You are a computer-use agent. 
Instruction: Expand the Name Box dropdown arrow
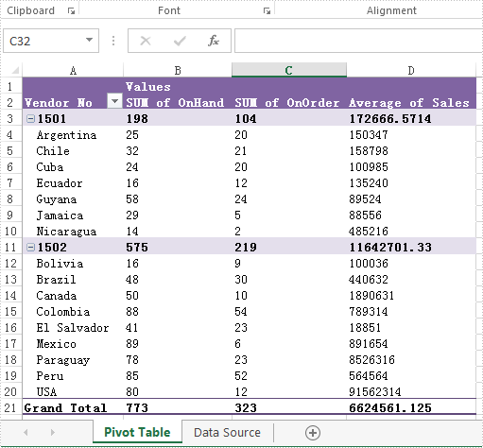point(89,40)
